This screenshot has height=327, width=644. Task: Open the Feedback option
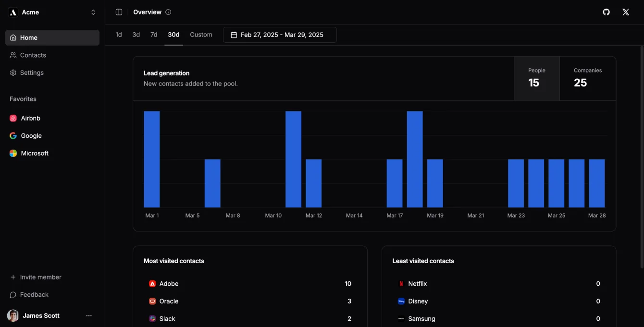point(34,294)
